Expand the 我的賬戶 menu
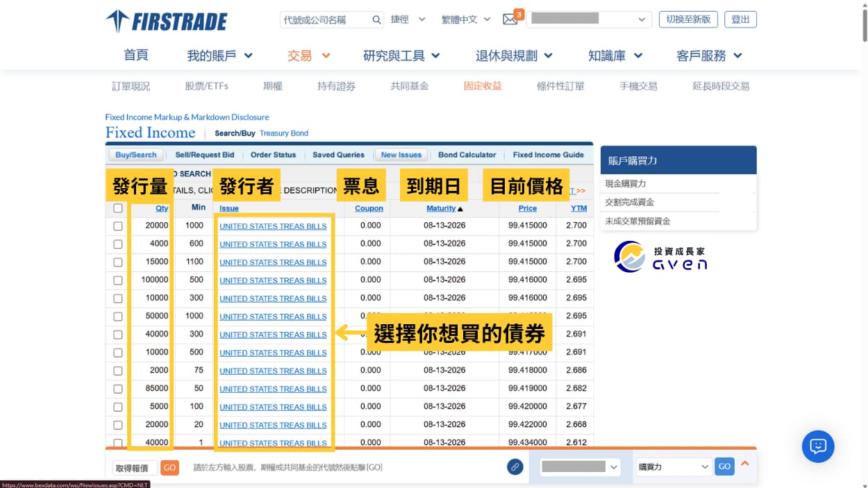Viewport: 868px width, 488px height. pyautogui.click(x=219, y=56)
